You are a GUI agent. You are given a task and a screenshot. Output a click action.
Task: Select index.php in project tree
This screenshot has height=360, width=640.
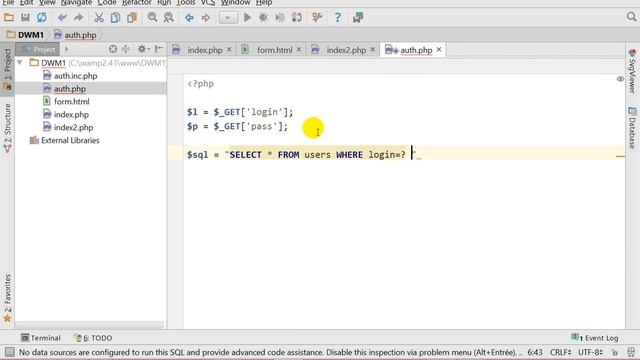tap(66, 114)
